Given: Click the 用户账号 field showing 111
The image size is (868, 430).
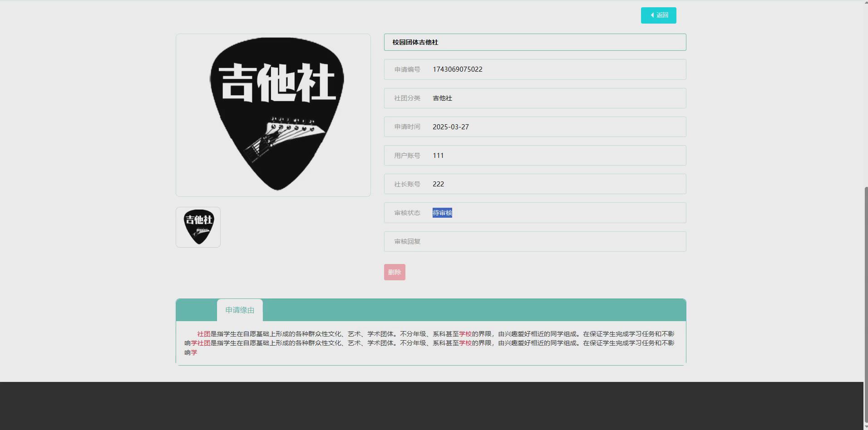Looking at the screenshot, I should (534, 155).
